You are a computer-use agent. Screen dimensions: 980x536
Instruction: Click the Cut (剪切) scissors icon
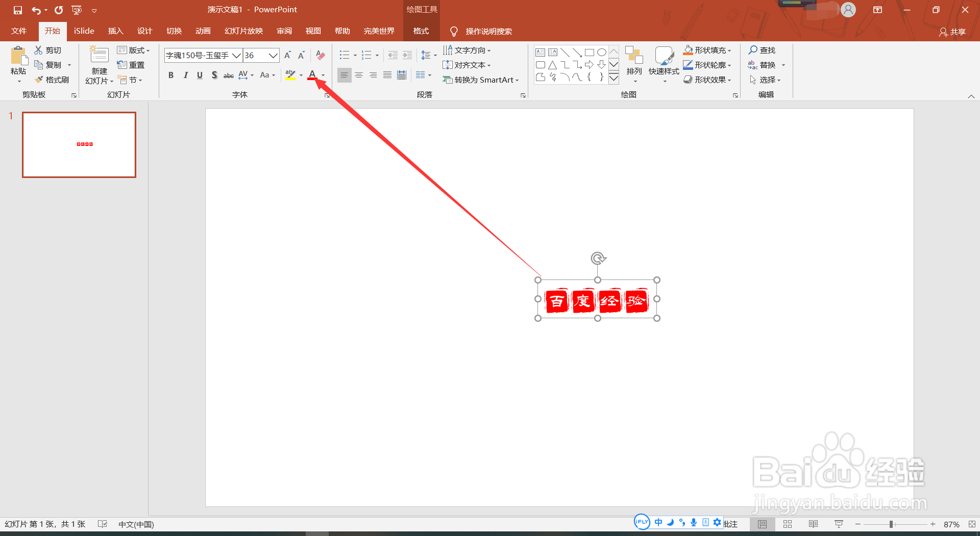pos(38,50)
